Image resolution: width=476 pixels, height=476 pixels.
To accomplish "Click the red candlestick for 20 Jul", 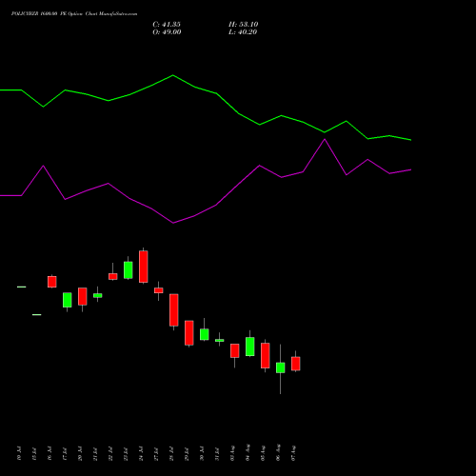I will point(83,296).
